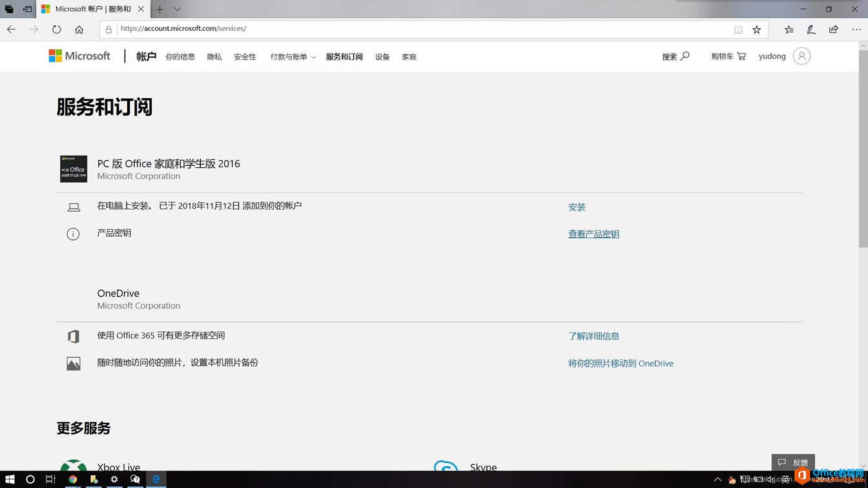Open Task View on taskbar
The width and height of the screenshot is (868, 488).
pyautogui.click(x=50, y=480)
